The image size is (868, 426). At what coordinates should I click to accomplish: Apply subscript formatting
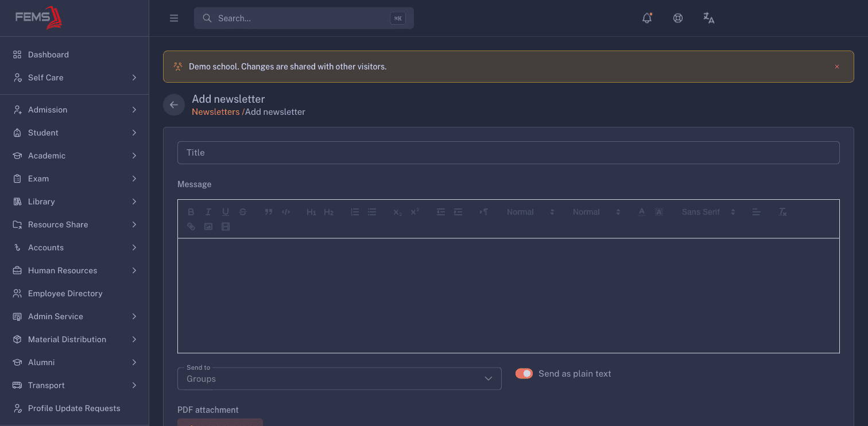pyautogui.click(x=397, y=212)
